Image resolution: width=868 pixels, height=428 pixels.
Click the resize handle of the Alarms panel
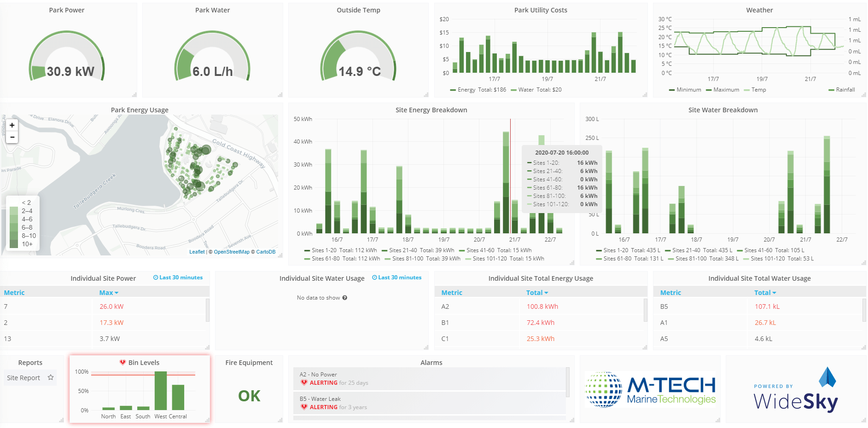[x=572, y=420]
